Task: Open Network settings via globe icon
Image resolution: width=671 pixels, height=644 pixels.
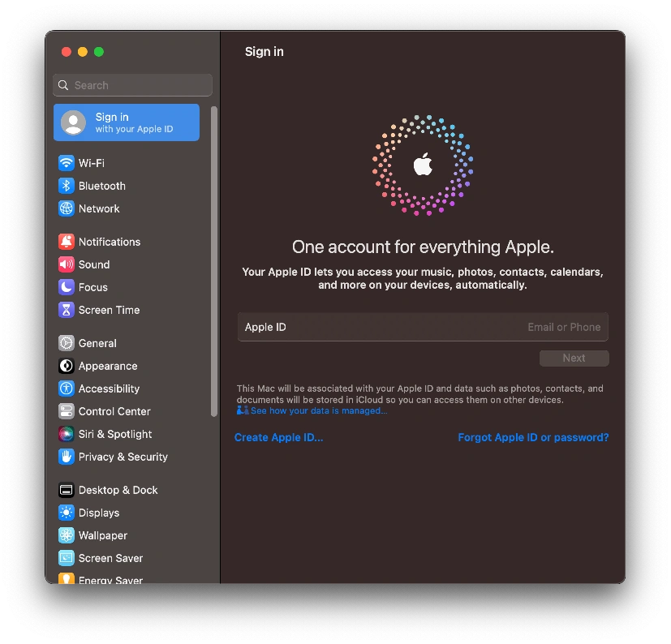Action: click(x=66, y=208)
